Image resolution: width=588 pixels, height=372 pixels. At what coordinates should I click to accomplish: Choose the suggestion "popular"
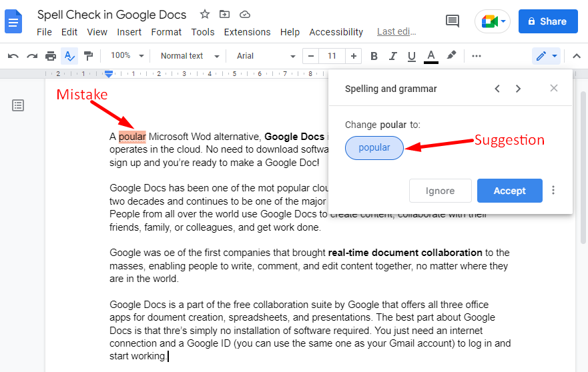[374, 148]
